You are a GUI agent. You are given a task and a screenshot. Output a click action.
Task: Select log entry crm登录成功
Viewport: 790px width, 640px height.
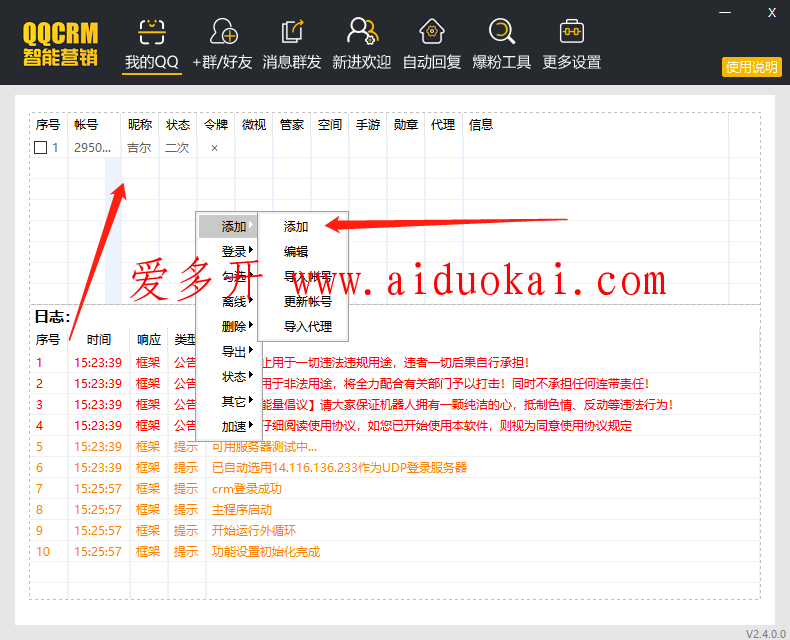point(247,489)
